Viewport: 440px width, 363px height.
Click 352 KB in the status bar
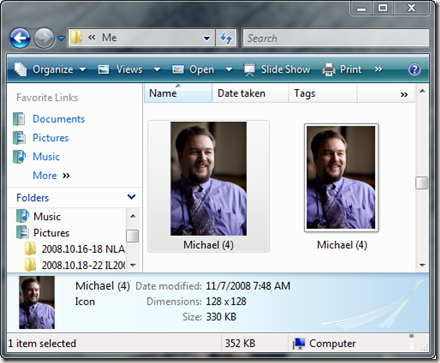pos(240,343)
